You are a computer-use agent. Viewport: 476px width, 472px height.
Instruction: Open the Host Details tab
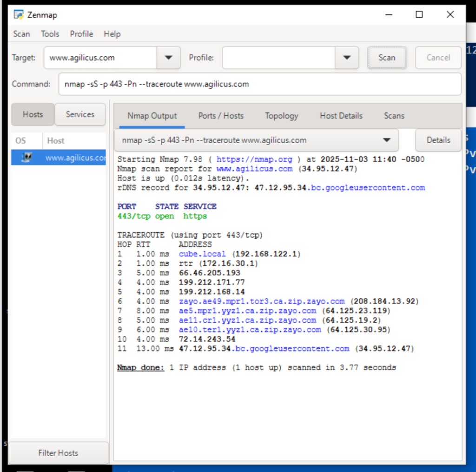point(341,116)
